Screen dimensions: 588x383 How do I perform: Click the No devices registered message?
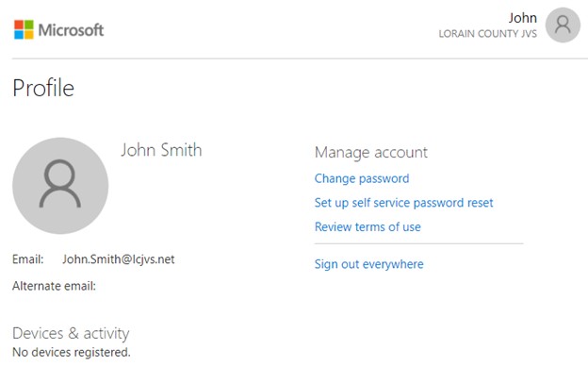[71, 352]
